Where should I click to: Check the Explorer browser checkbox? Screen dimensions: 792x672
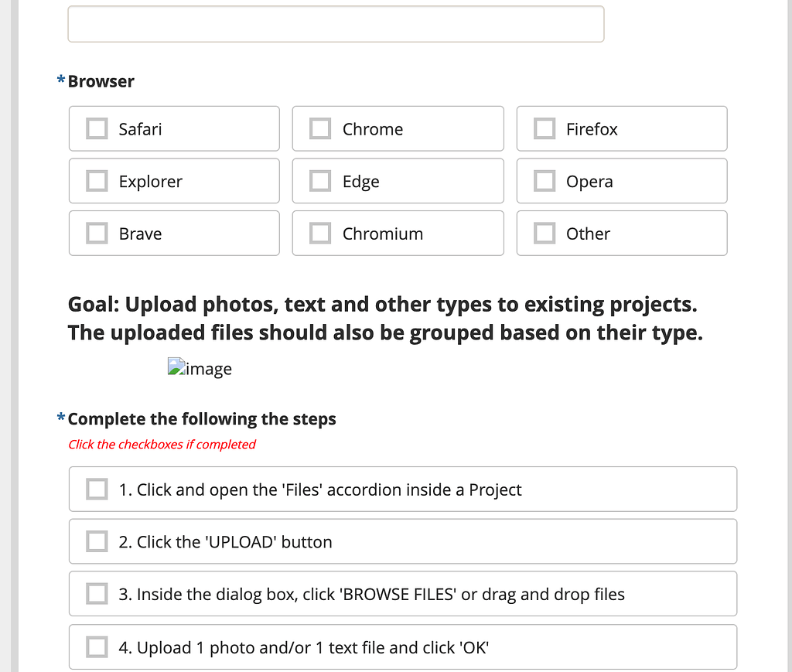click(96, 180)
